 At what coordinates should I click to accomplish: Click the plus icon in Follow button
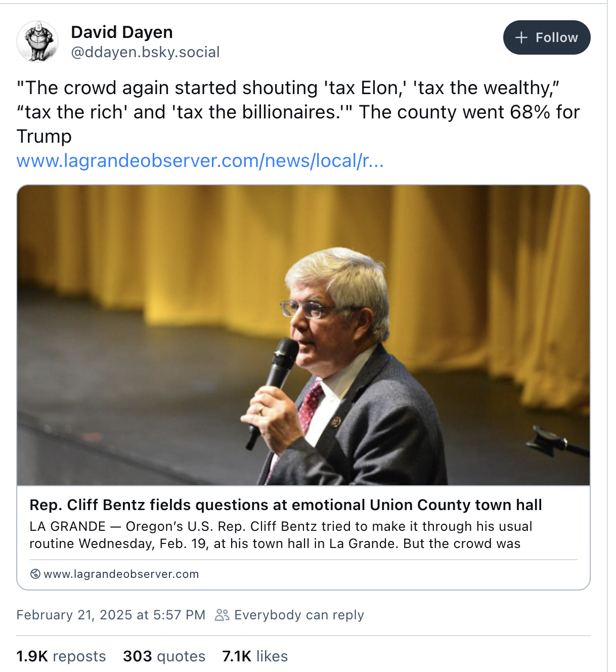point(521,37)
